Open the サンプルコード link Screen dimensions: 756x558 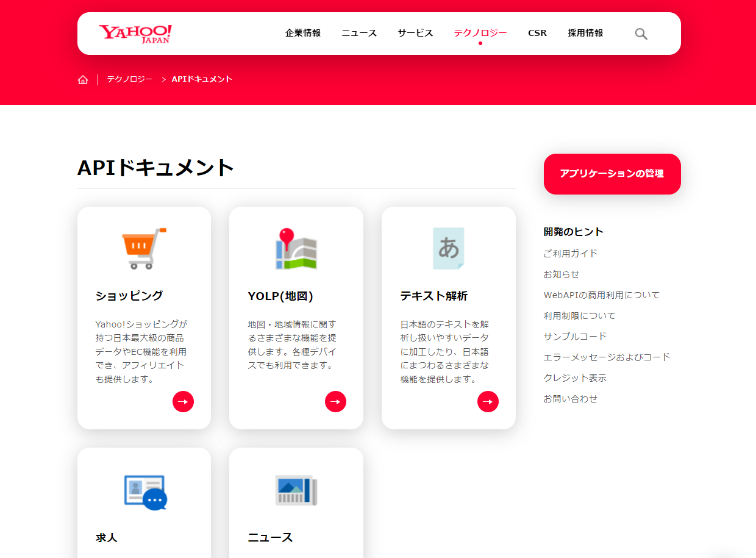coord(575,336)
